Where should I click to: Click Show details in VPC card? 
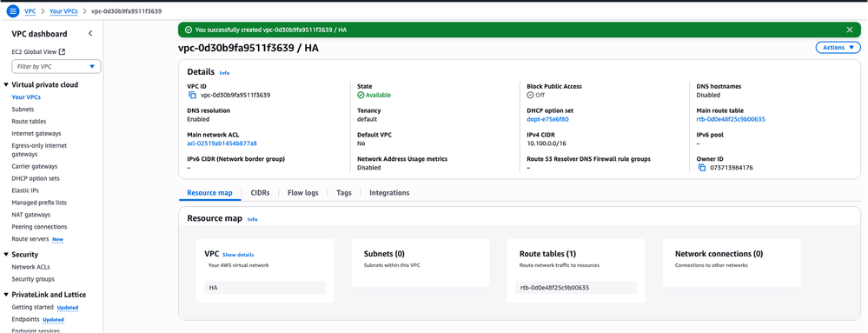coord(238,255)
